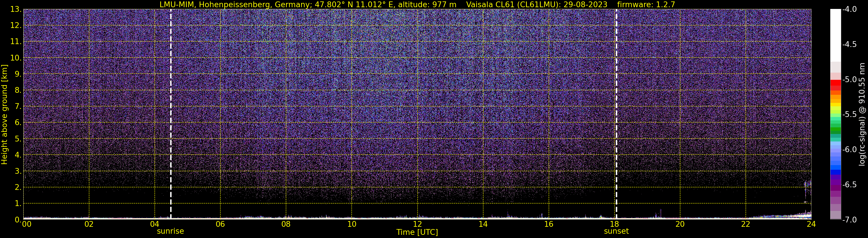Click the '5.' height tick label
The height and width of the screenshot is (238, 868).
pos(18,139)
